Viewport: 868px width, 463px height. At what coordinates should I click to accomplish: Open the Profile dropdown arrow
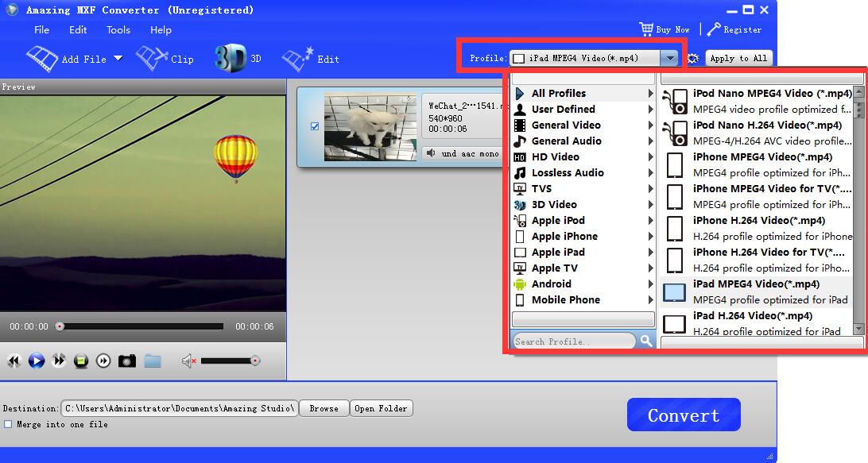coord(670,58)
